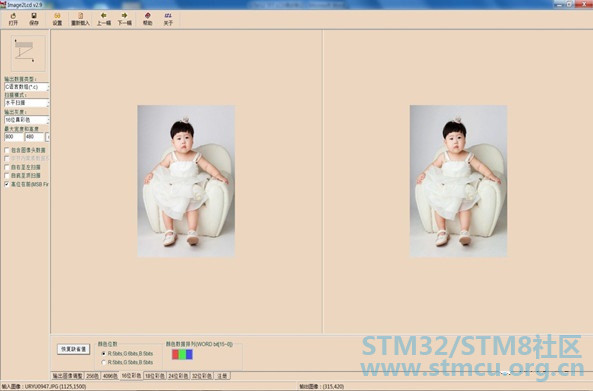Switch to the 24位彩色 tab

point(178,376)
